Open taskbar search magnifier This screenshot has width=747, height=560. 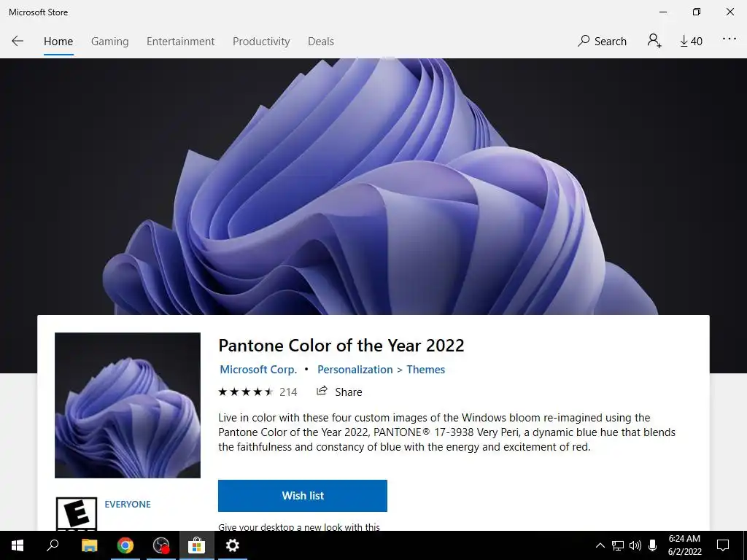53,545
